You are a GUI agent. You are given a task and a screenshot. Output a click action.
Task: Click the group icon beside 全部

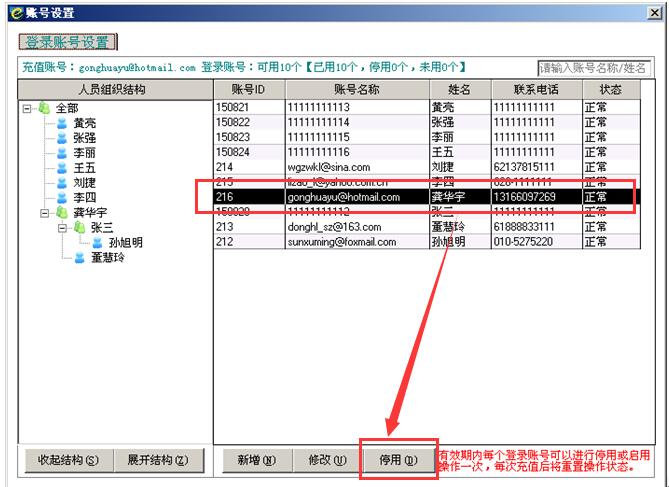pos(44,108)
